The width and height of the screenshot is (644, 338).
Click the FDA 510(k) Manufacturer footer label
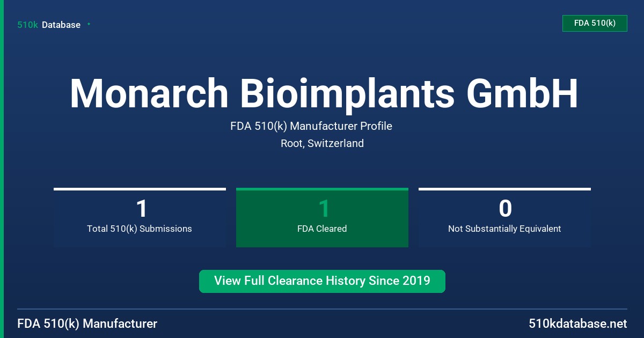point(87,324)
